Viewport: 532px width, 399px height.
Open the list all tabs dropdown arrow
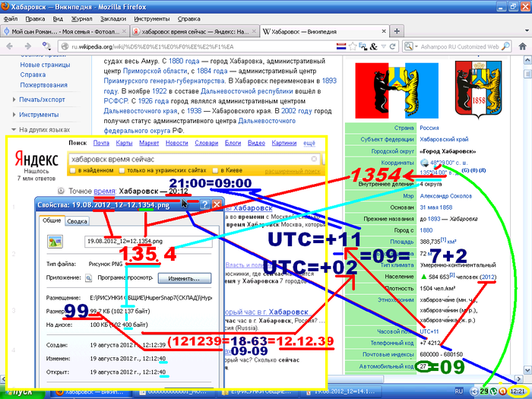click(x=526, y=31)
